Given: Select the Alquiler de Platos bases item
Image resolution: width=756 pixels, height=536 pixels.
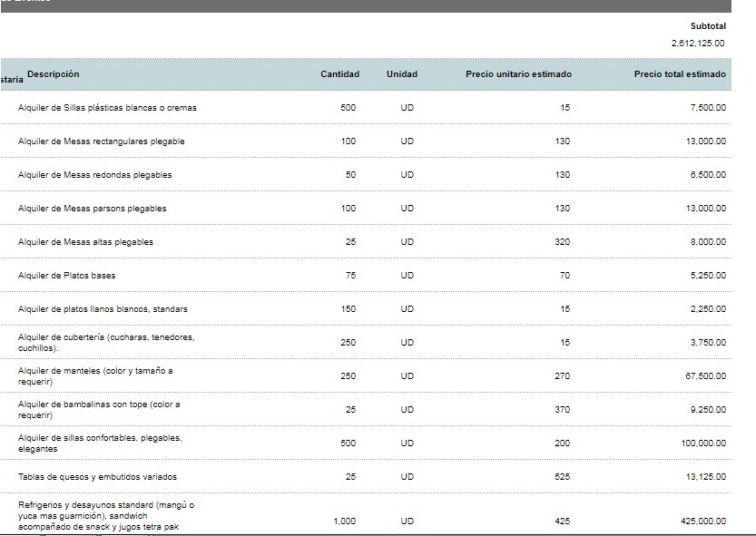Looking at the screenshot, I should [67, 276].
